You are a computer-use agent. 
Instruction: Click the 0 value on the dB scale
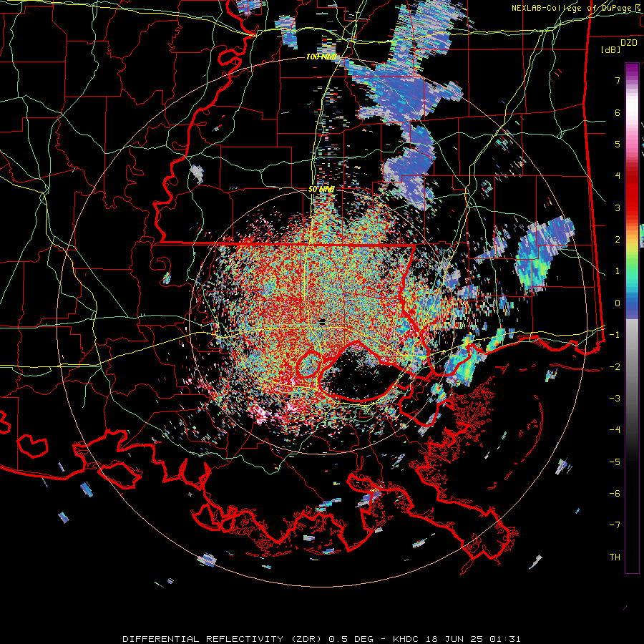coord(618,303)
